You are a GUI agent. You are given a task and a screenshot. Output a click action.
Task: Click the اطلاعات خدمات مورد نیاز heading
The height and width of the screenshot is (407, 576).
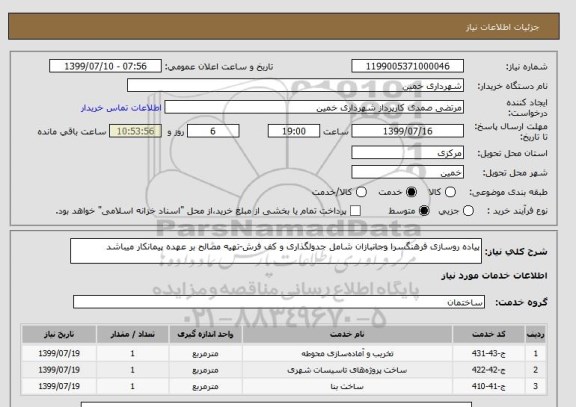[x=494, y=275]
